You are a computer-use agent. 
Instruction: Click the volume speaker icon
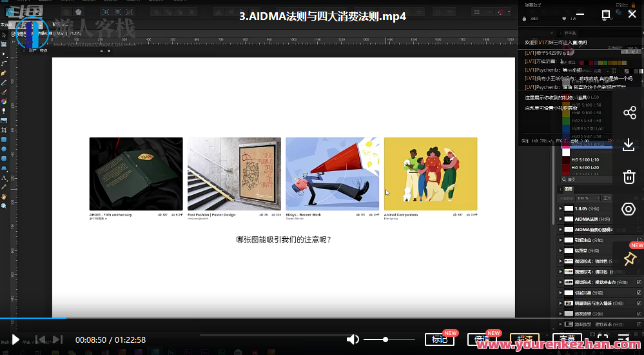coord(353,340)
